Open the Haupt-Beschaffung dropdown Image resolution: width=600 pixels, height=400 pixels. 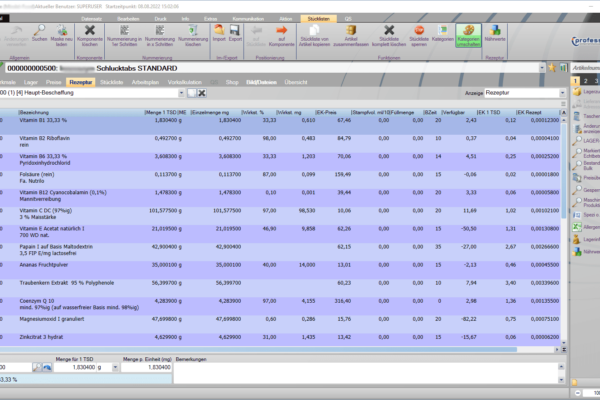[181, 93]
